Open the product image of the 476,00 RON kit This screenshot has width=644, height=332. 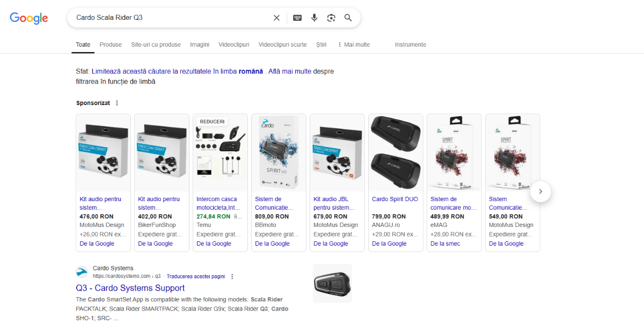[x=103, y=153]
